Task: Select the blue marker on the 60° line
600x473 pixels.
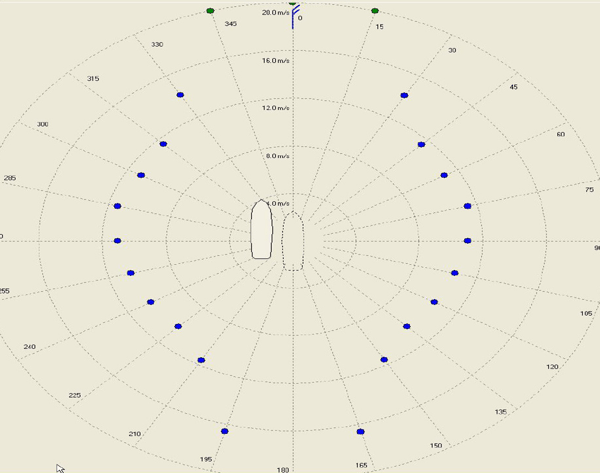Action: (x=444, y=175)
